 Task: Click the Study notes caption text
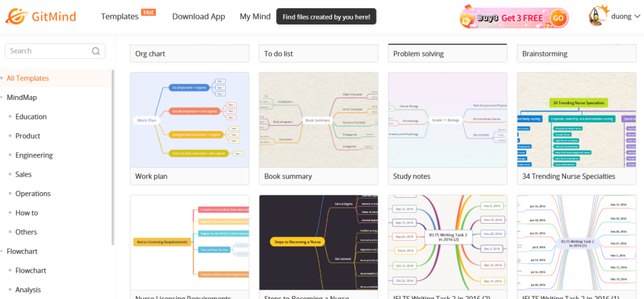(x=411, y=177)
